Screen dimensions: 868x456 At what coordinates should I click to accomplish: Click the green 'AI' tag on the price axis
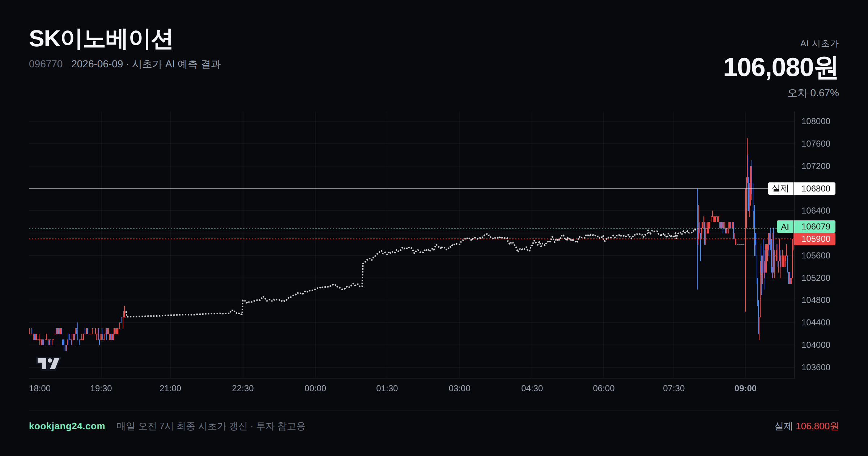(785, 227)
